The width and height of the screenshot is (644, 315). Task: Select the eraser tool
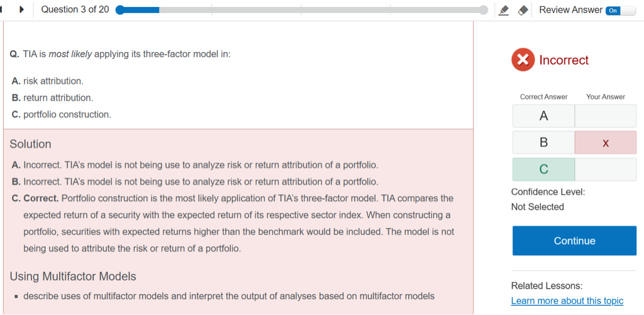tap(522, 10)
